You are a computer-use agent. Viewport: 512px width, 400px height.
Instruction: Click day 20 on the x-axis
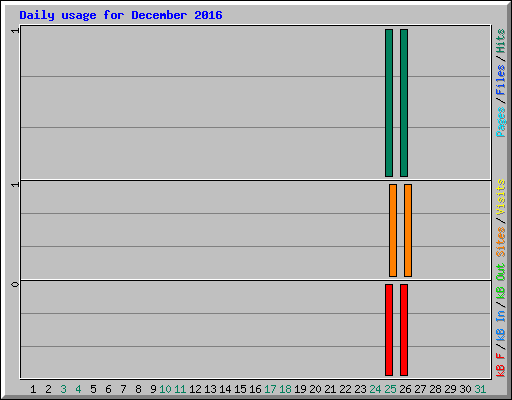click(315, 389)
